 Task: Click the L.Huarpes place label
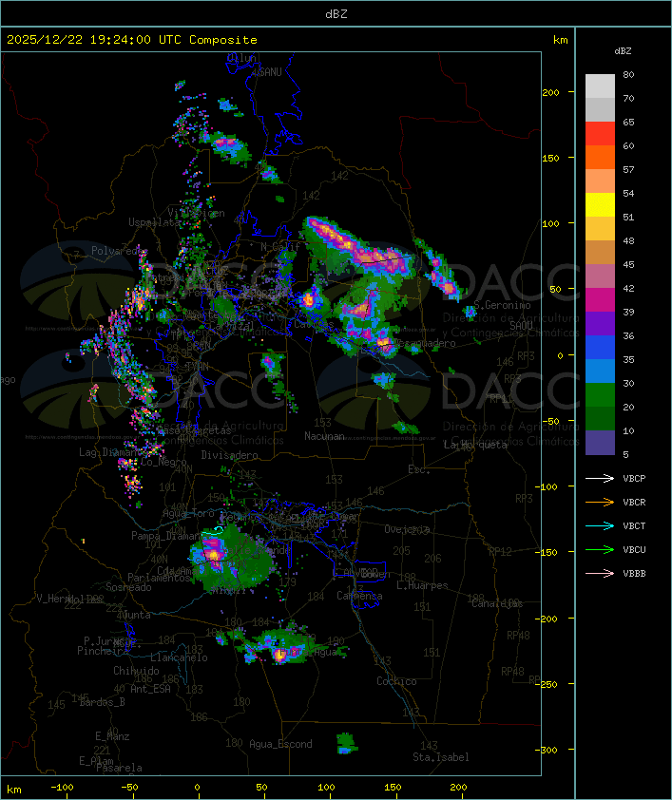422,585
